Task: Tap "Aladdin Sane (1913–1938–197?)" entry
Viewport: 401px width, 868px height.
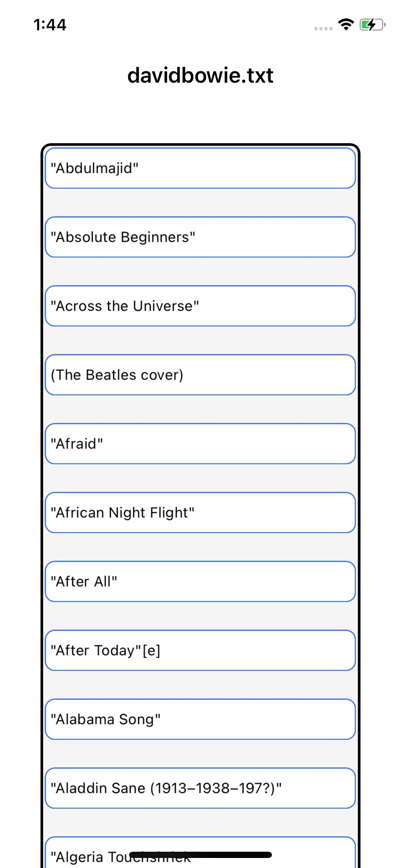Action: point(200,788)
